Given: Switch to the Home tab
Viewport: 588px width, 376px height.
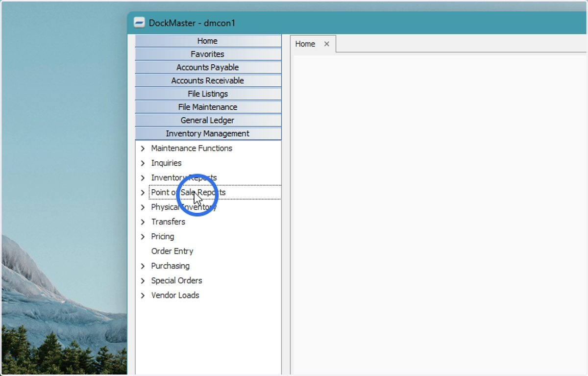Looking at the screenshot, I should (x=305, y=44).
